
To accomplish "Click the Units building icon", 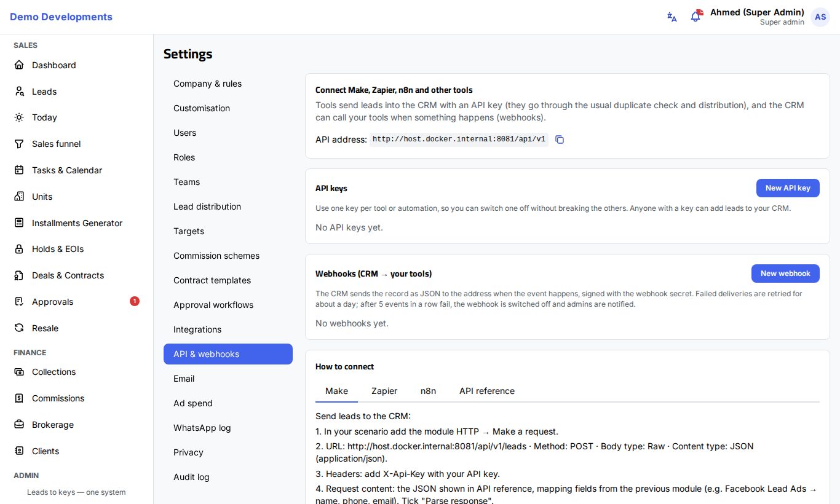I will 20,197.
